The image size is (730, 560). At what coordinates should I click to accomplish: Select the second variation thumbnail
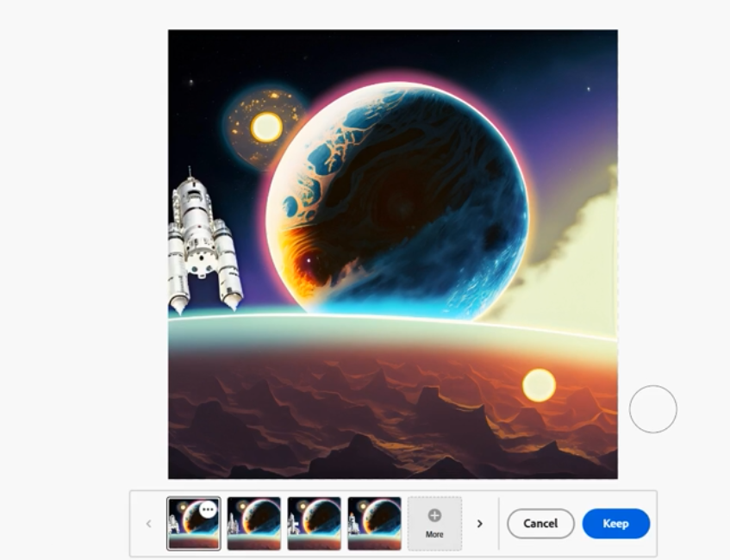(x=253, y=523)
